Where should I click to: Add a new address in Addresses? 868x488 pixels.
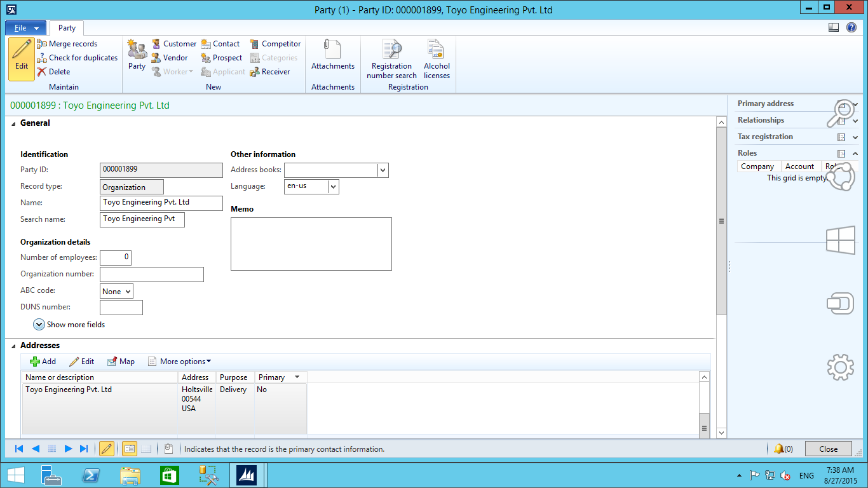[43, 362]
